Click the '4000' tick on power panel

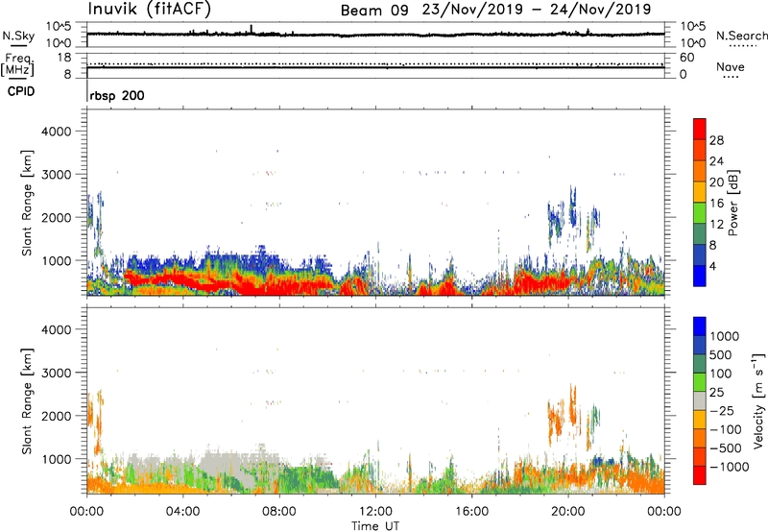(57, 132)
